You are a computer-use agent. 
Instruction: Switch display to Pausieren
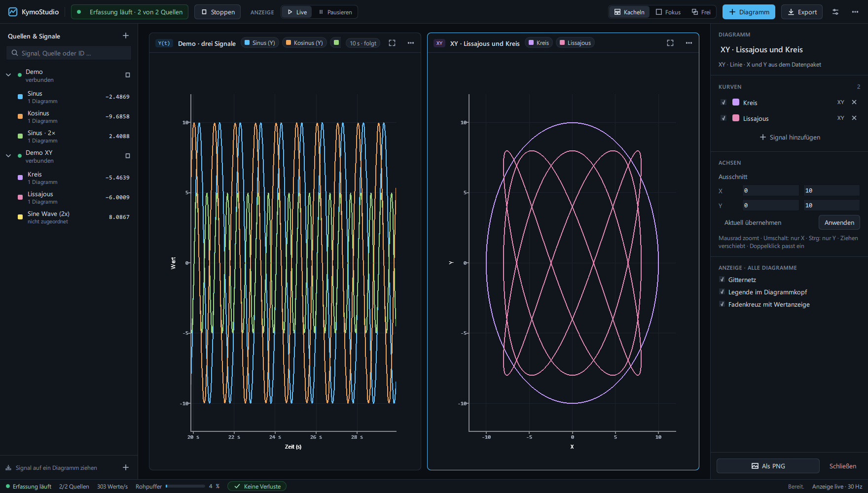click(x=335, y=12)
